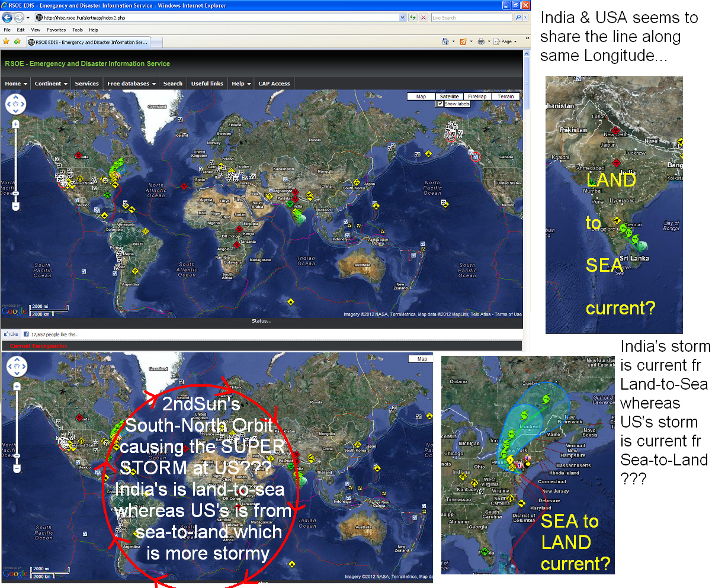Screen dimensions: 712x588
Task: Open the address bar history dropdown
Action: click(403, 18)
